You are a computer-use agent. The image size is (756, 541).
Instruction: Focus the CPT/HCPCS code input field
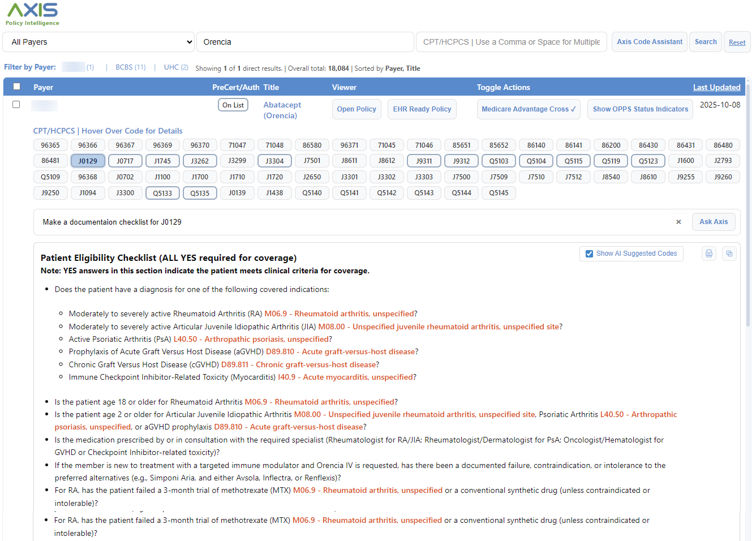pos(511,42)
